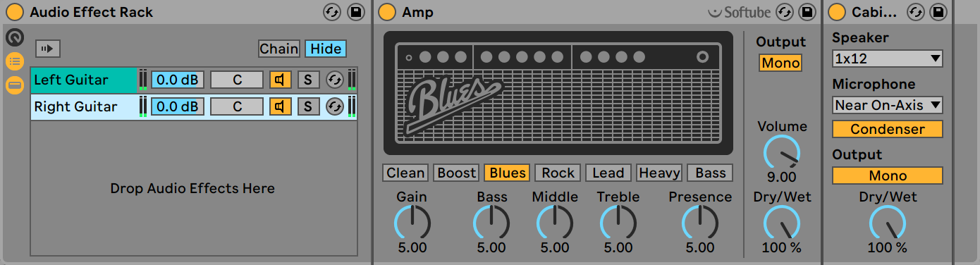980x265 pixels.
Task: Show the rack Macro controls icon
Action: [x=14, y=37]
